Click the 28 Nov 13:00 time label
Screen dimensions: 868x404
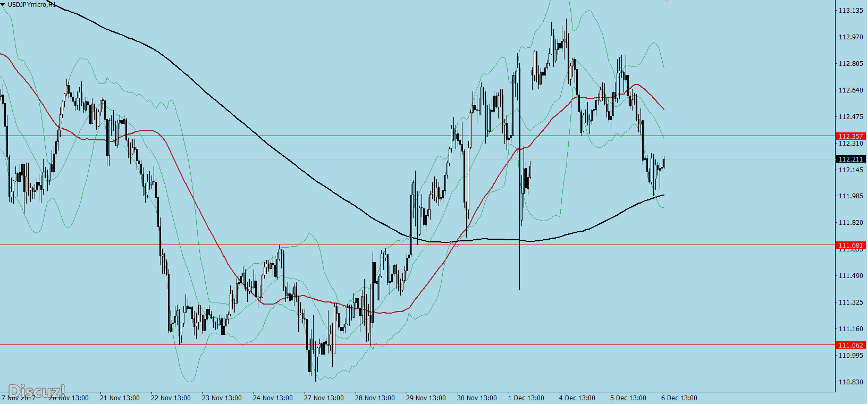coord(375,398)
